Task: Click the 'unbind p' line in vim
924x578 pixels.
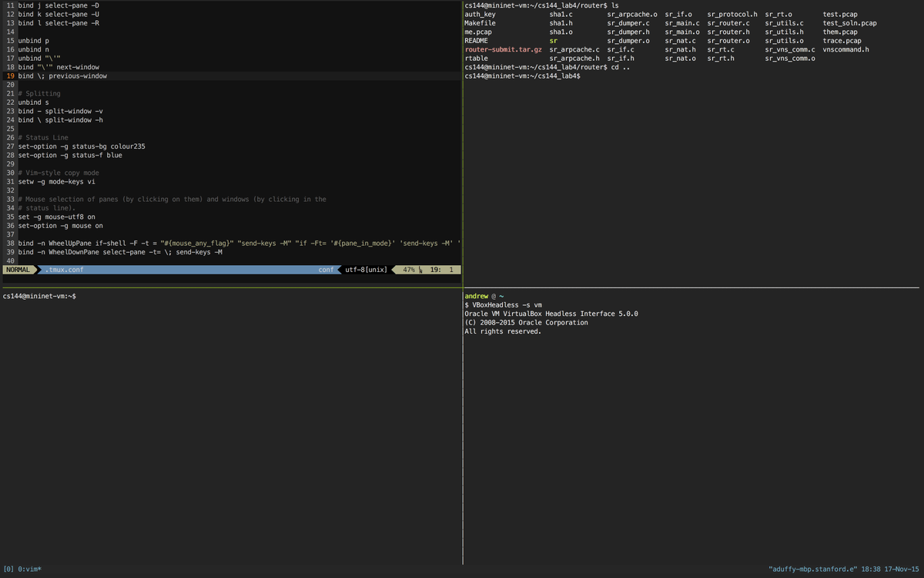Action: tap(34, 41)
